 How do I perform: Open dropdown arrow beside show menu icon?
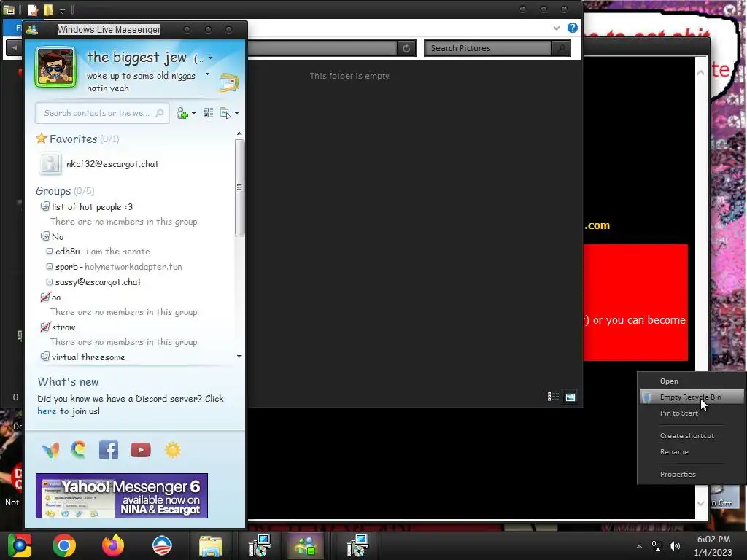coord(237,113)
